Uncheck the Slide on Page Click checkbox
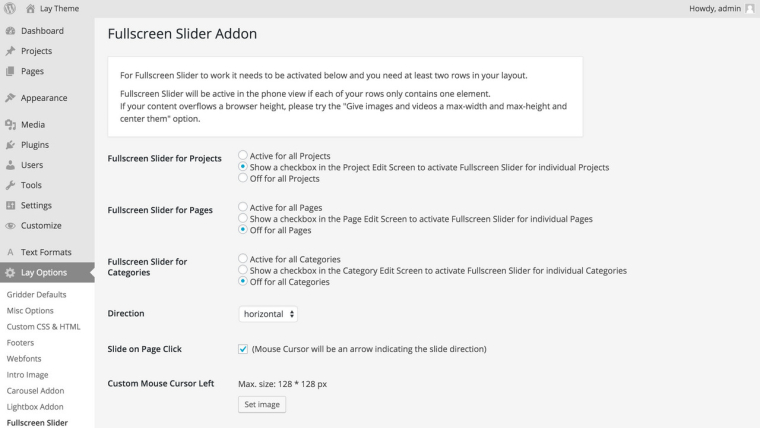The width and height of the screenshot is (760, 428). pos(243,349)
